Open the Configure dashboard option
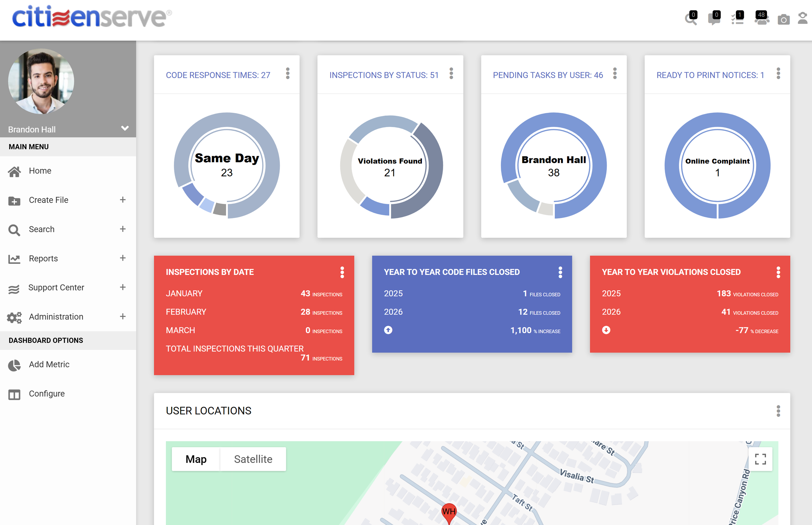 tap(47, 394)
